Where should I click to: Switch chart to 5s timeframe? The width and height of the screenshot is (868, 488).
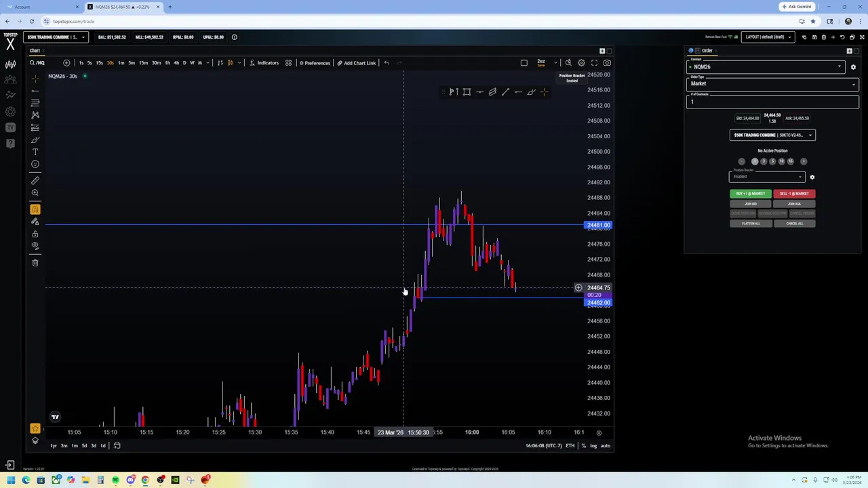90,63
